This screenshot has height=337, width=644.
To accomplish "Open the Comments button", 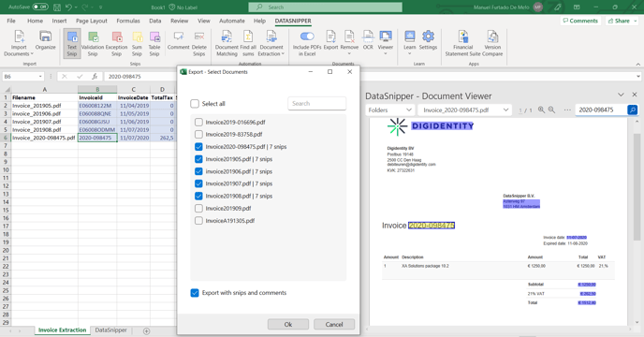I will (580, 21).
